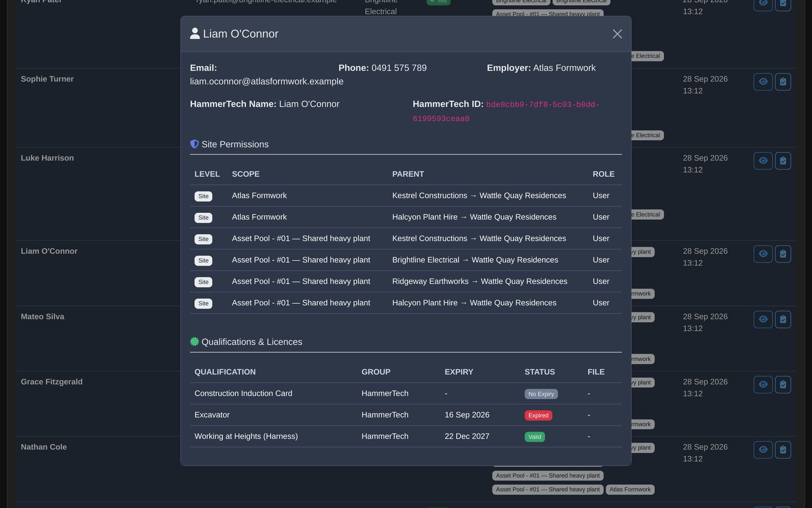Image resolution: width=812 pixels, height=508 pixels.
Task: Click Mateo Silva's name in the background table
Action: click(43, 317)
